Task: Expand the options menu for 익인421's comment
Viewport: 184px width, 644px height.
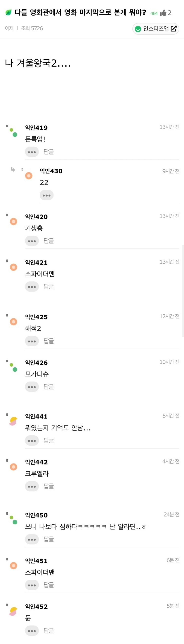Action: [32, 287]
